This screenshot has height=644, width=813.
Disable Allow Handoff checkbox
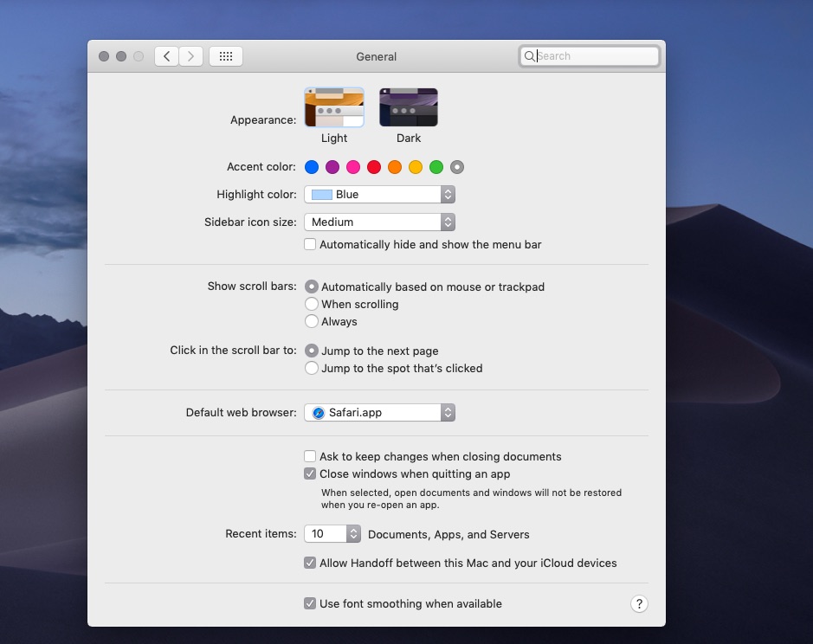coord(310,563)
